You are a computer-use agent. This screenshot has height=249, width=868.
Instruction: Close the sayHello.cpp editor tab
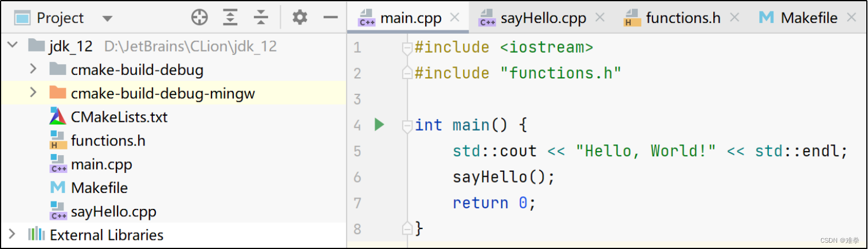pos(600,18)
